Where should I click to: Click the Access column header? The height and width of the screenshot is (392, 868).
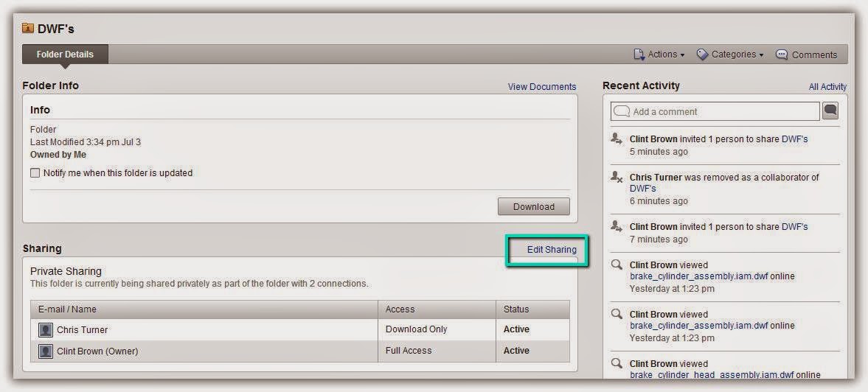[x=437, y=309]
